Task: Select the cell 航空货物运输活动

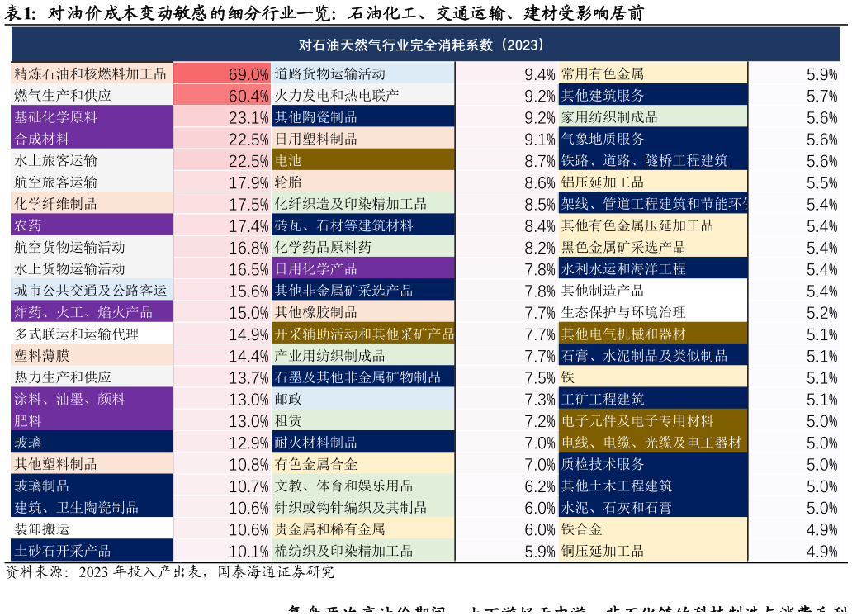Action: pyautogui.click(x=92, y=248)
